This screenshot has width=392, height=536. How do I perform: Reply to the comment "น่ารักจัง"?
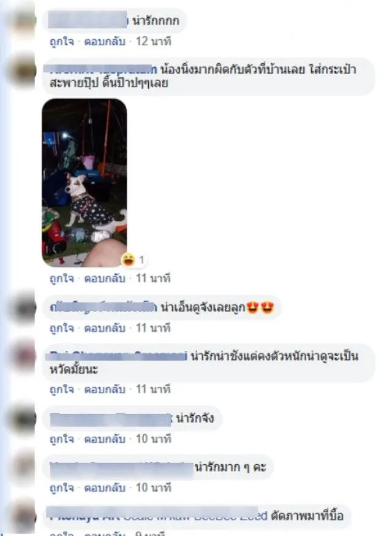click(x=105, y=439)
